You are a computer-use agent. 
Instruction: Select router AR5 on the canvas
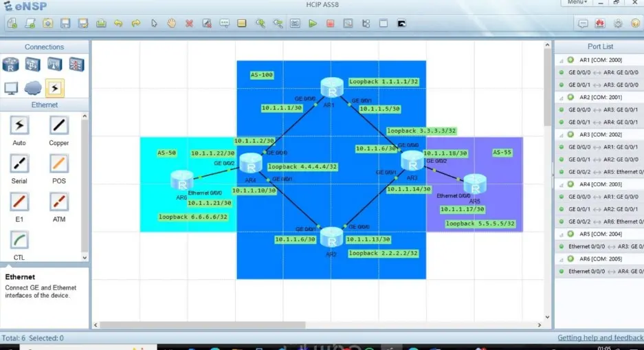click(x=475, y=184)
